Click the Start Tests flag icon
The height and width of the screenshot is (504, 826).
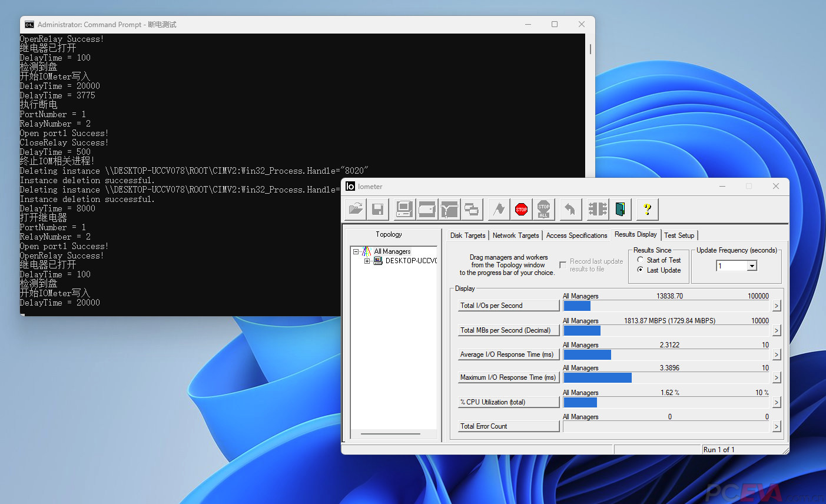(499, 209)
